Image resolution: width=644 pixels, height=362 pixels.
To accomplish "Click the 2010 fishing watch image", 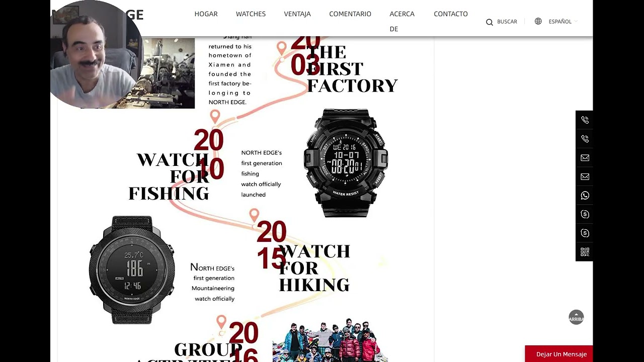I will [x=346, y=163].
